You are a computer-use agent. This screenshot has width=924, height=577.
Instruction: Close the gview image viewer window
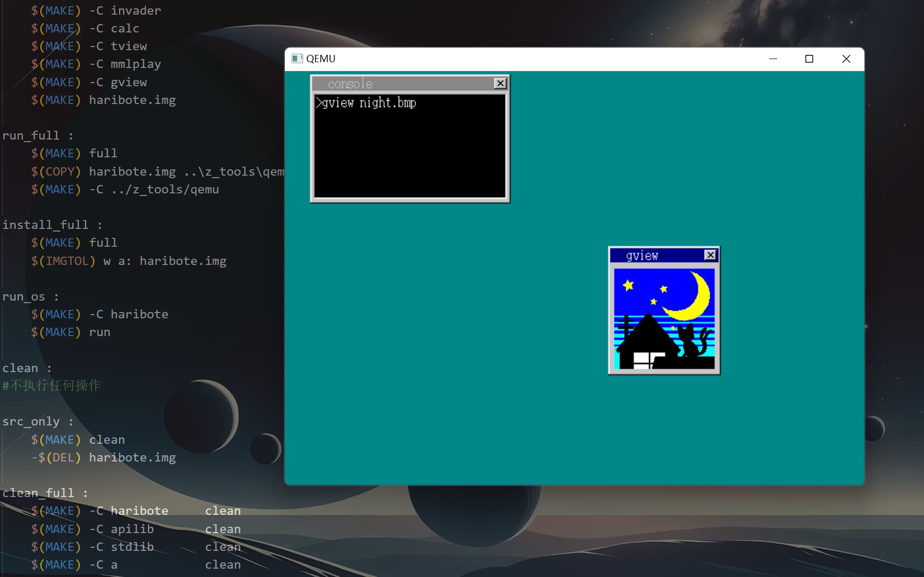point(710,255)
